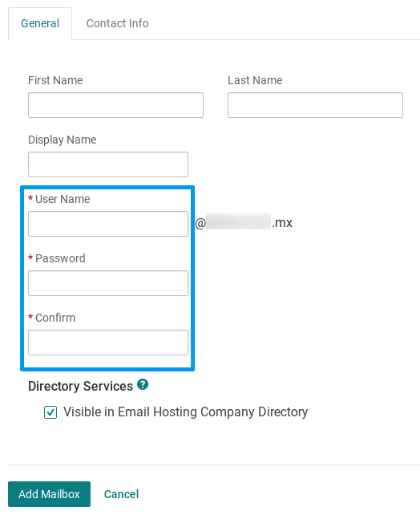
Task: Select the Password input box
Action: (108, 283)
